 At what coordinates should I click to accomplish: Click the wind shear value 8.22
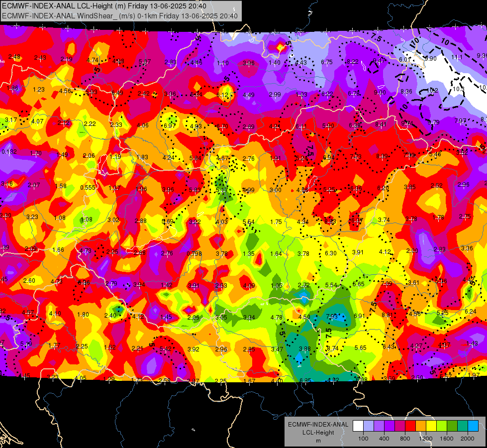click(x=353, y=62)
